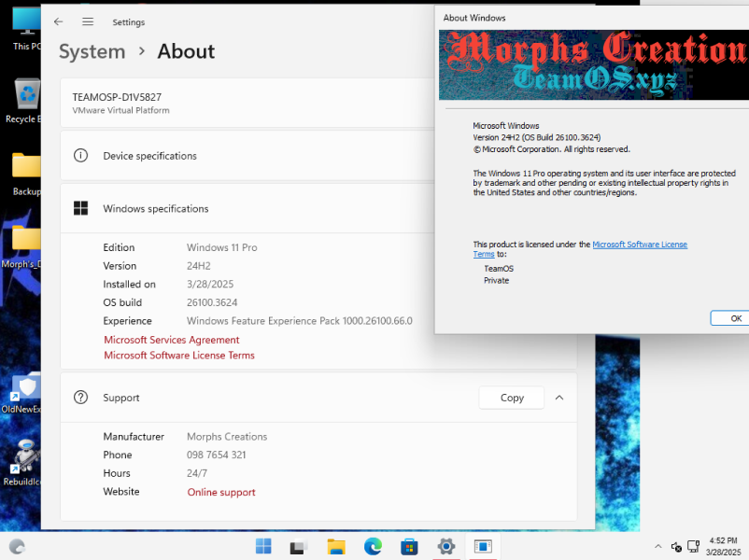Show hidden system tray icons

[658, 546]
